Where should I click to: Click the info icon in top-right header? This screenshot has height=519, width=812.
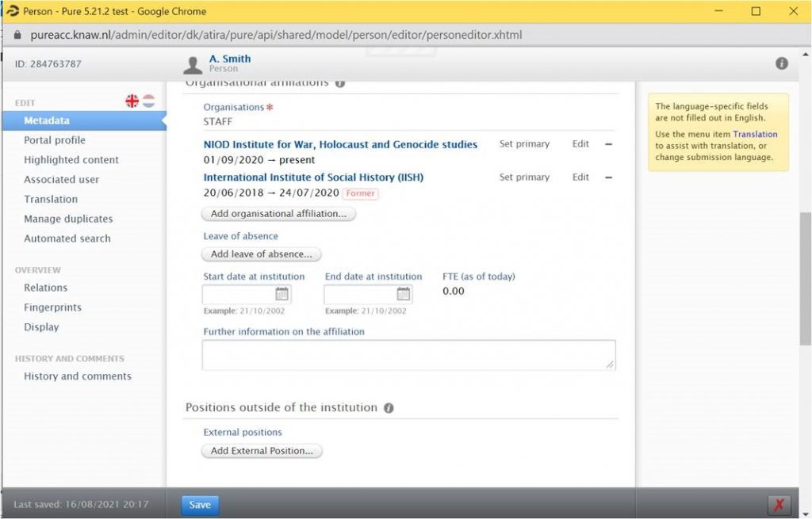tap(781, 63)
